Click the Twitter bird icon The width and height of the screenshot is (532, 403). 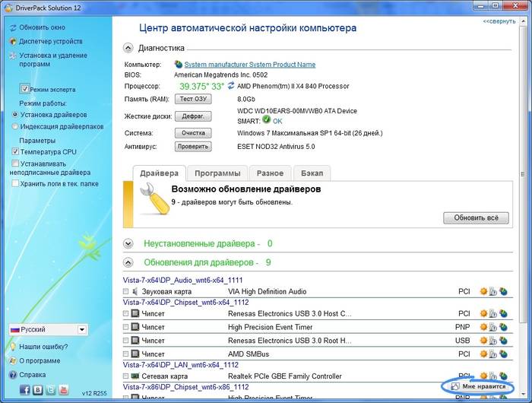(x=51, y=389)
